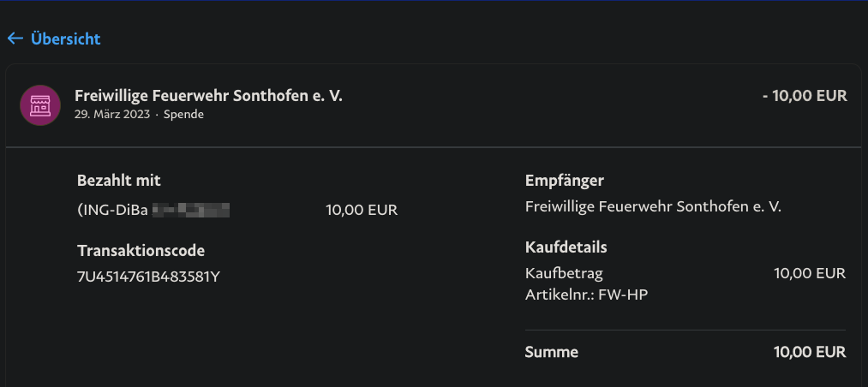Select the transaction code 7U4514761B483581Y
The image size is (868, 387).
click(149, 277)
